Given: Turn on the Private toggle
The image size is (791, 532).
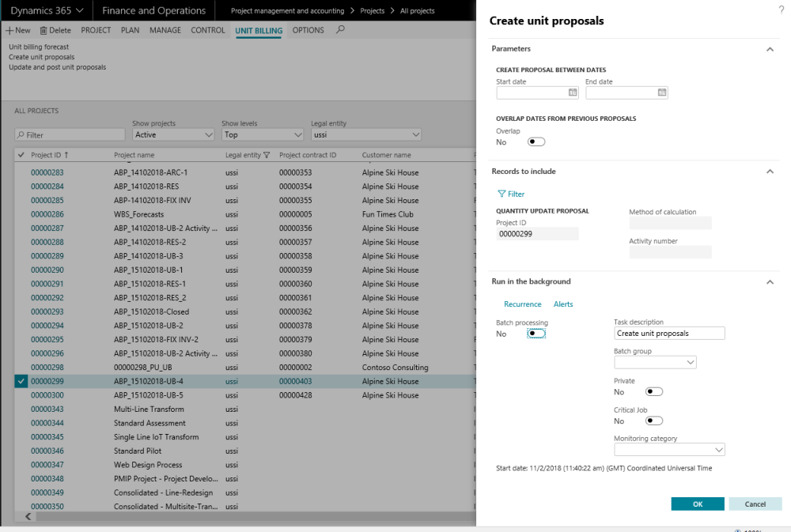Looking at the screenshot, I should tap(654, 391).
